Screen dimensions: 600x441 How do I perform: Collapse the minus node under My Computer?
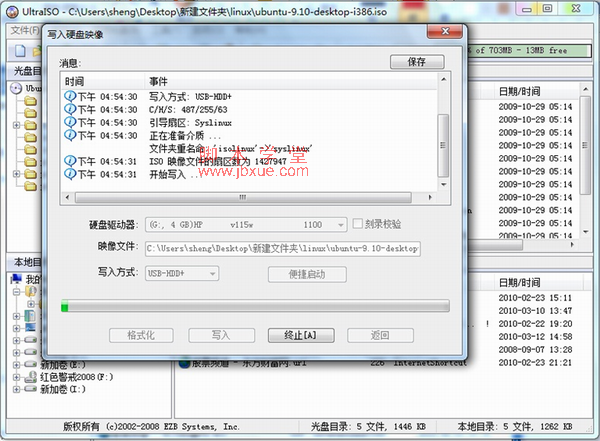[16, 291]
